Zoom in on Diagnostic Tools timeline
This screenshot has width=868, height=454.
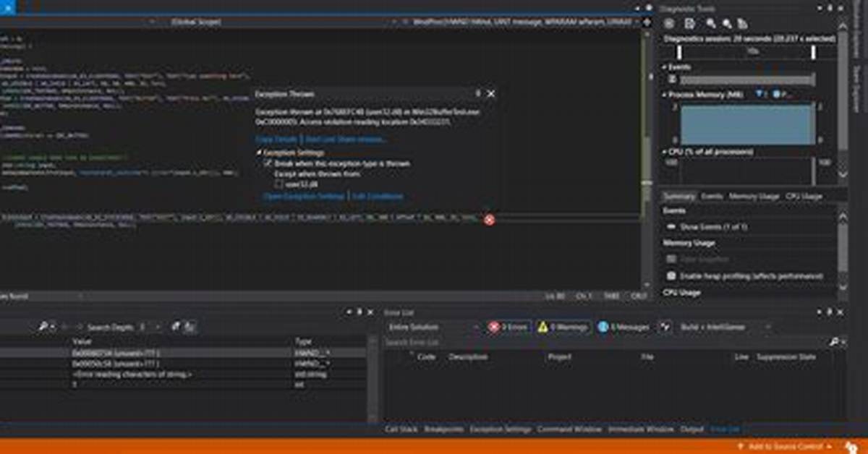tap(711, 23)
